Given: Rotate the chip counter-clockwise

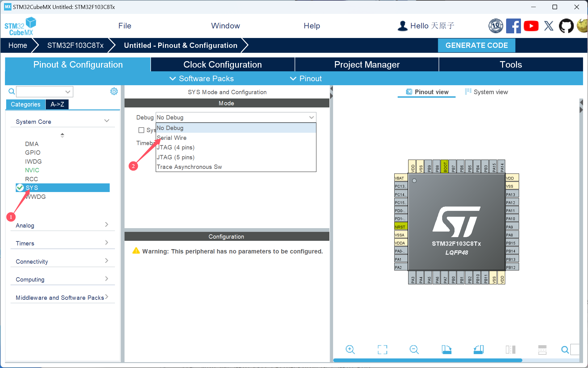Looking at the screenshot, I should pyautogui.click(x=478, y=349).
